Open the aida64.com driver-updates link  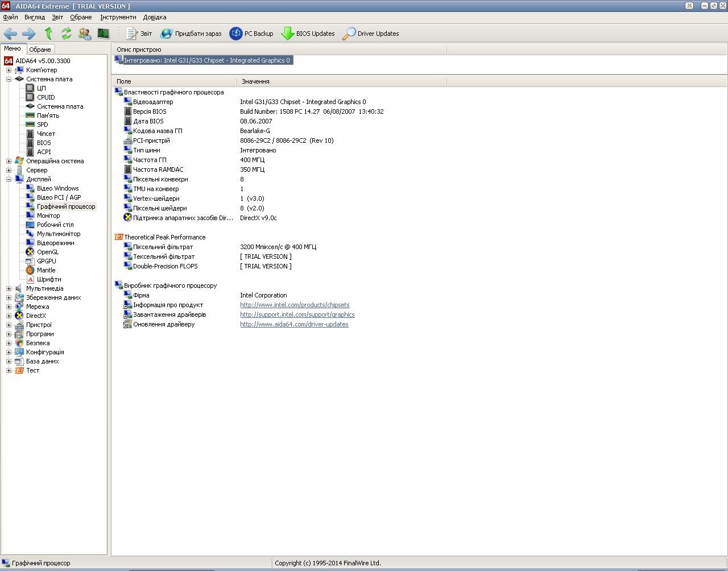[x=294, y=324]
